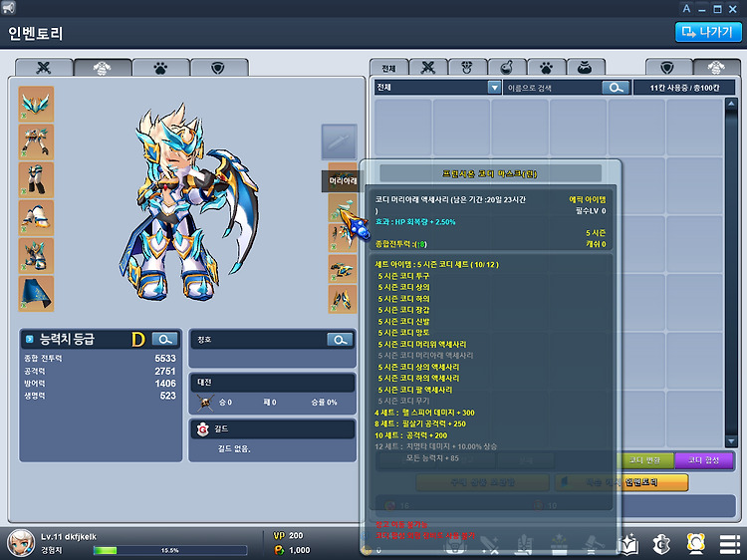The image size is (747, 560).
Task: Select the costume armor tab on left panel
Action: [103, 68]
